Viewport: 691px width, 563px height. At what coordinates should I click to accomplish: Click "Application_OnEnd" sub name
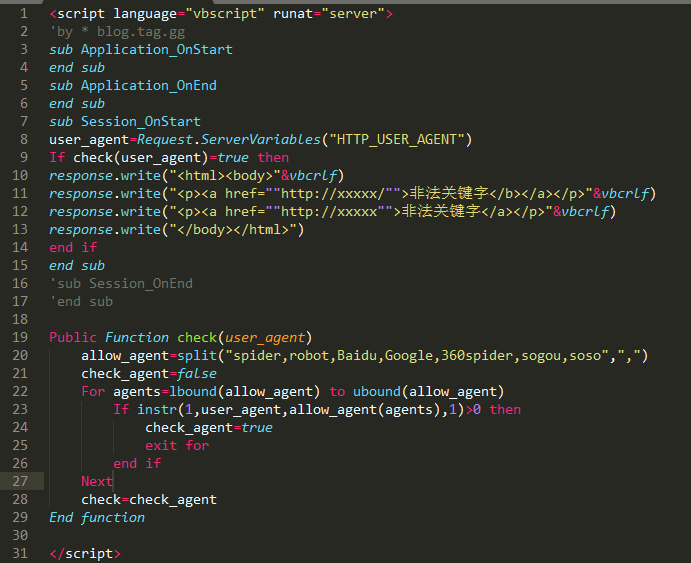[x=148, y=85]
